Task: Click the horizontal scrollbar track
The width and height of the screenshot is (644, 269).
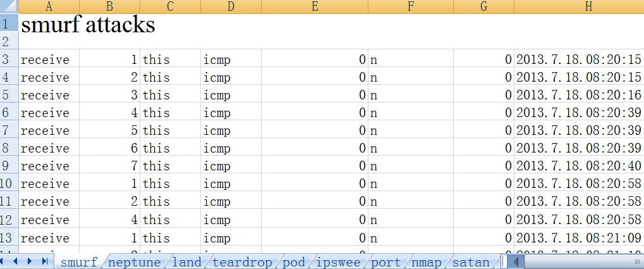Action: (583, 261)
